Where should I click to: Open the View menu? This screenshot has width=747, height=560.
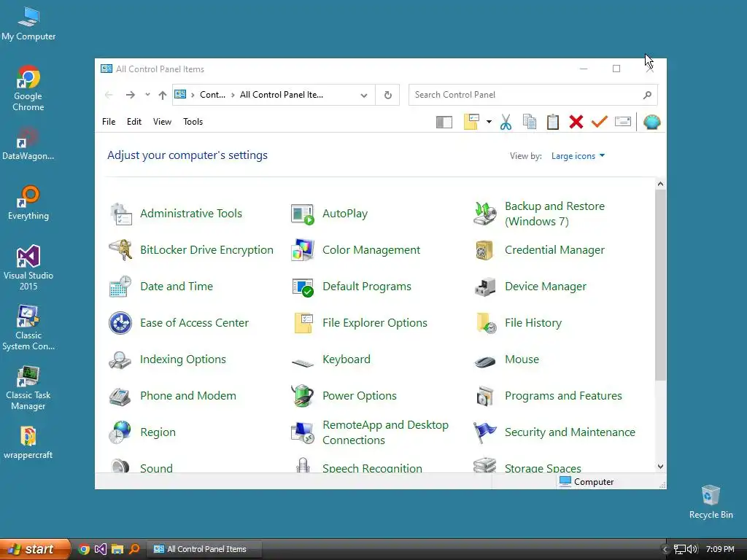(x=162, y=122)
